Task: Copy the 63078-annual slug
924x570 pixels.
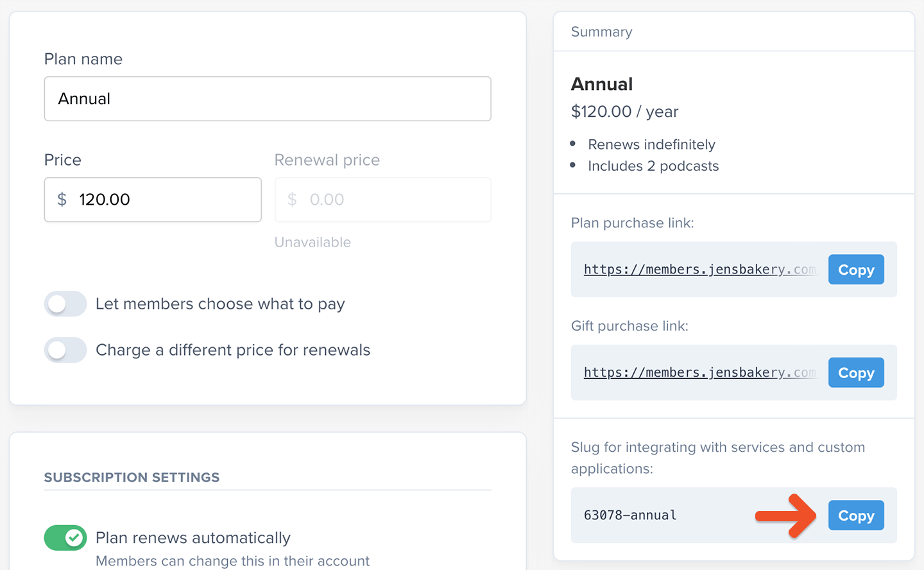Action: pyautogui.click(x=856, y=515)
